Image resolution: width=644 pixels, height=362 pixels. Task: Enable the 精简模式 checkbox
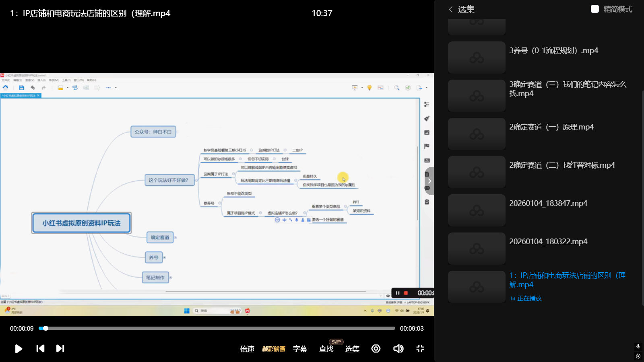click(595, 9)
